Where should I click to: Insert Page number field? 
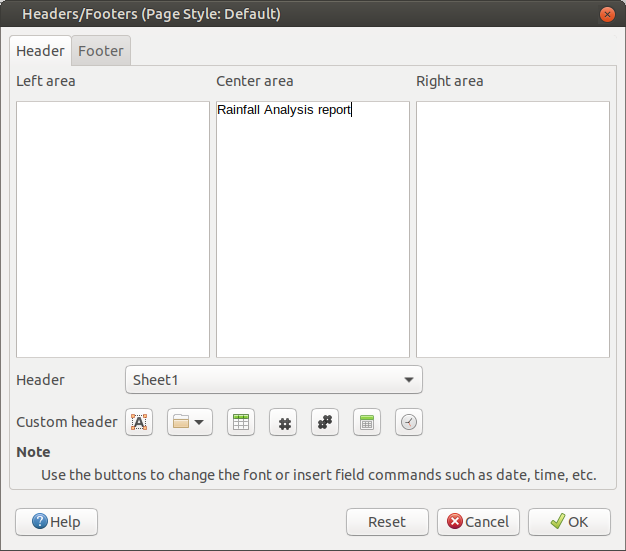(x=283, y=422)
